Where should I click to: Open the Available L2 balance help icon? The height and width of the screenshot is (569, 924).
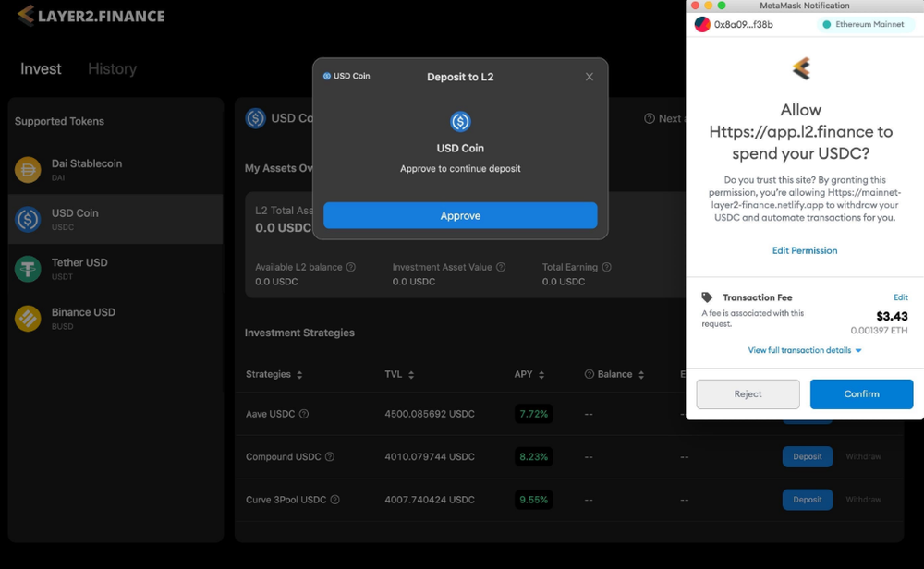(351, 267)
